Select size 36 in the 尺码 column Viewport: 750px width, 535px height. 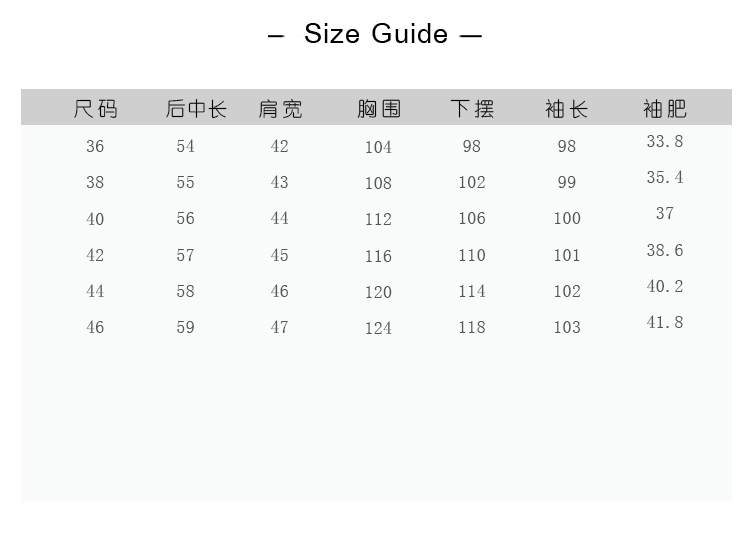[x=95, y=147]
